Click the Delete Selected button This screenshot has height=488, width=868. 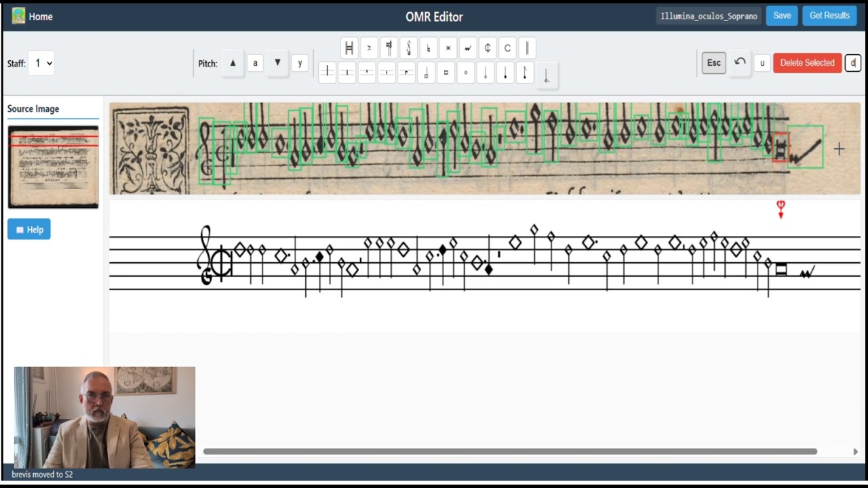(807, 63)
